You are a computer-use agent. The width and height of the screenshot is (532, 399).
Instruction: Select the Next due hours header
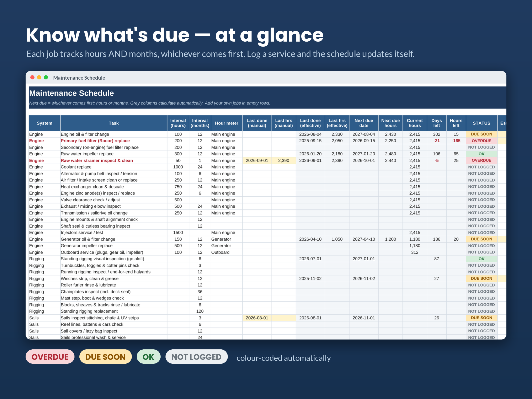tap(390, 123)
